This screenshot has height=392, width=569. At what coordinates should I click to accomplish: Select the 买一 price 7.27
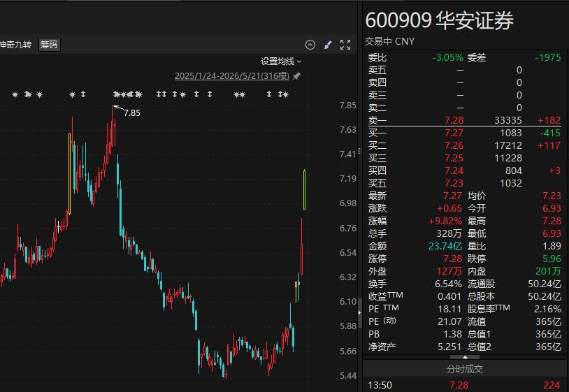point(454,133)
